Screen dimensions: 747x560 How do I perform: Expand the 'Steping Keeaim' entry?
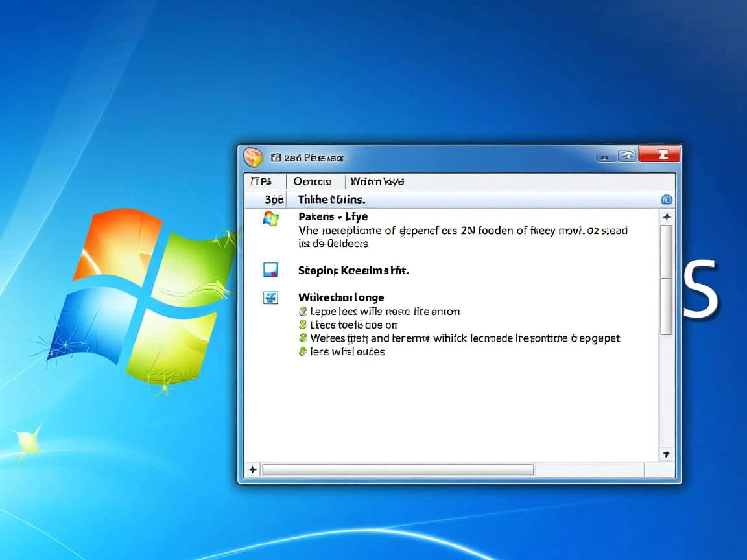[353, 270]
